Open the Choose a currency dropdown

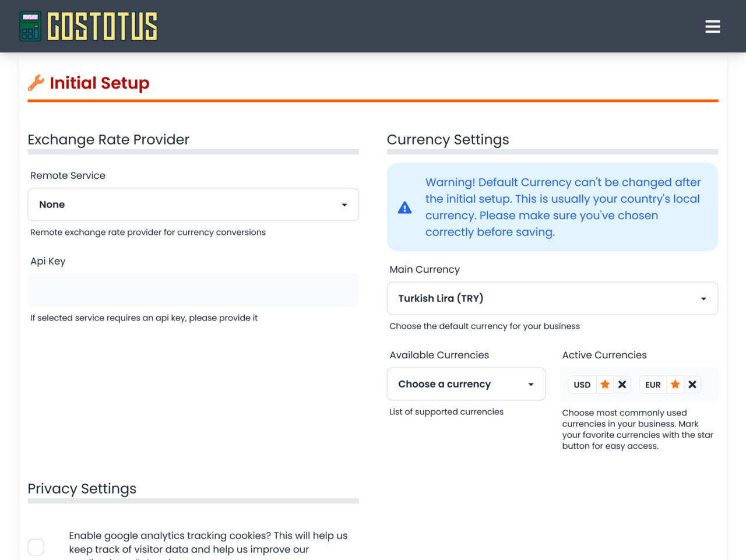pos(466,384)
